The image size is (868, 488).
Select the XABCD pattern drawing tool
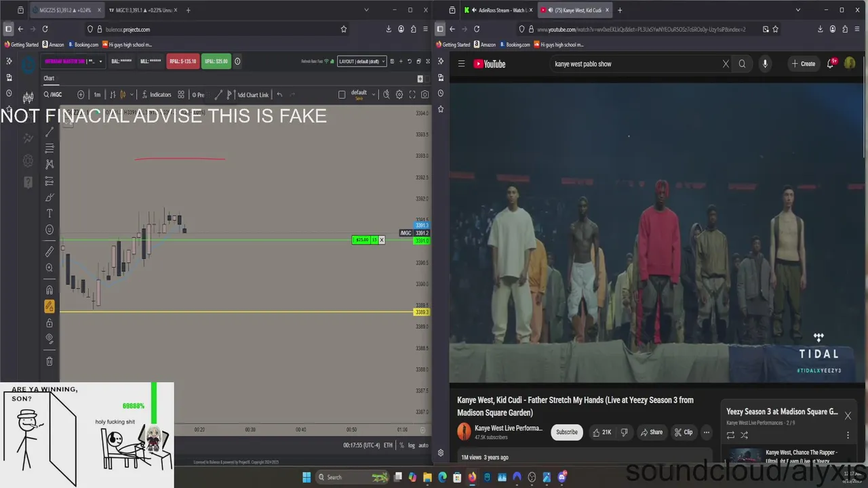tap(50, 164)
